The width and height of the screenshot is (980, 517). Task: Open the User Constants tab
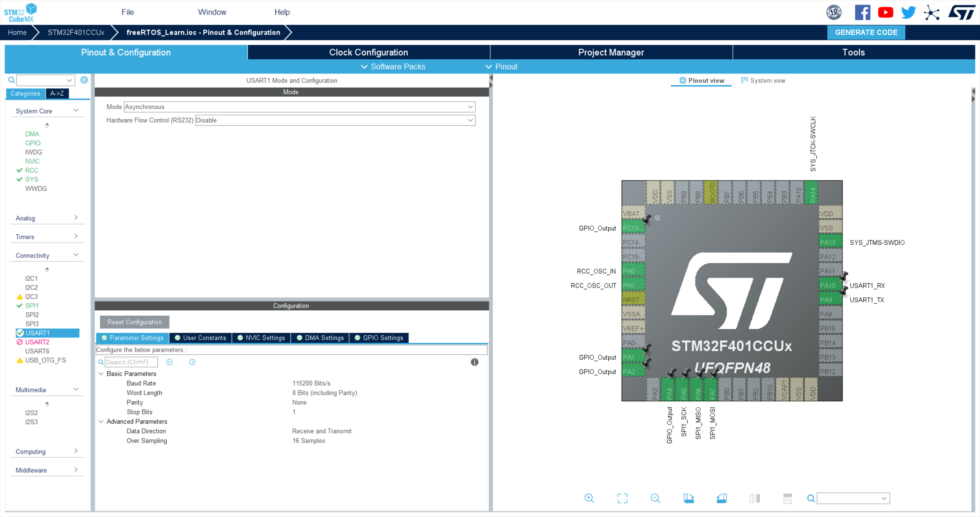coord(201,338)
